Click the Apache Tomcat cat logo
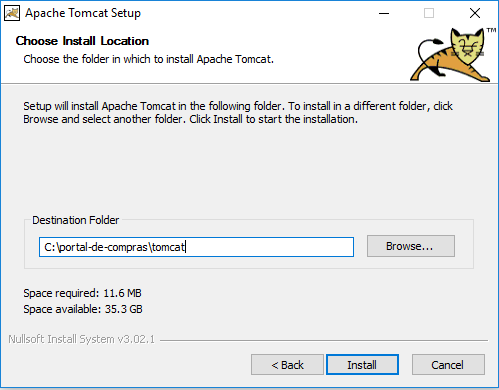Image resolution: width=499 pixels, height=390 pixels. pyautogui.click(x=450, y=55)
